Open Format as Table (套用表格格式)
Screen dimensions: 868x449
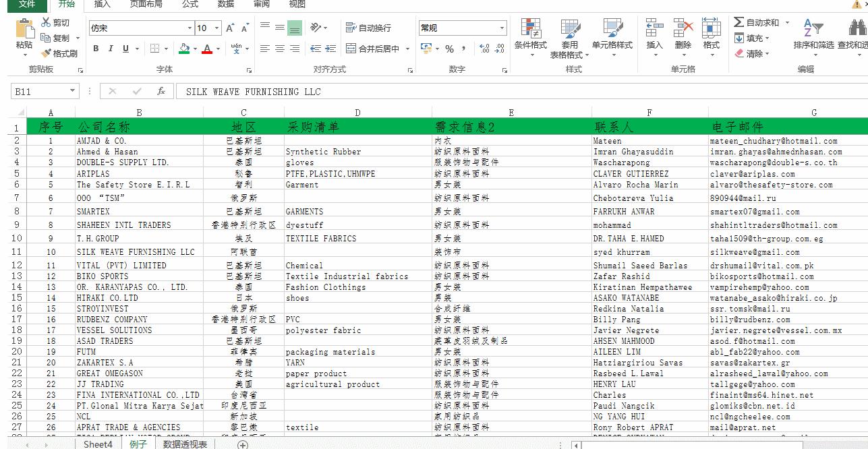tap(570, 38)
